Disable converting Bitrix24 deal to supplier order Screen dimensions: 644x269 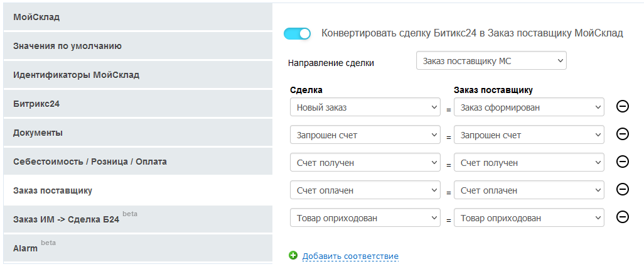[298, 34]
